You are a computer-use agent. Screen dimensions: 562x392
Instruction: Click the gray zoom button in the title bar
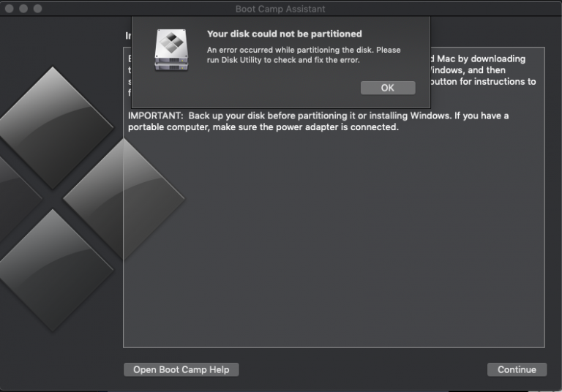[x=37, y=9]
